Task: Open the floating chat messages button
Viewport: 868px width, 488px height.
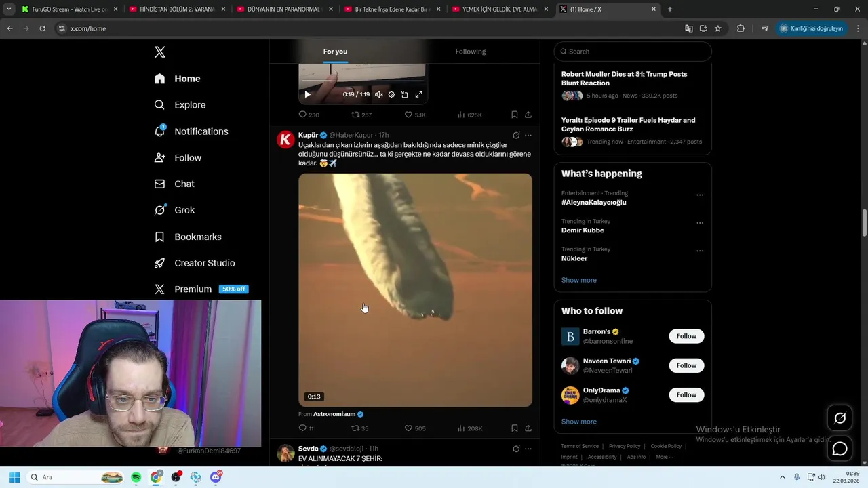Action: tap(840, 449)
